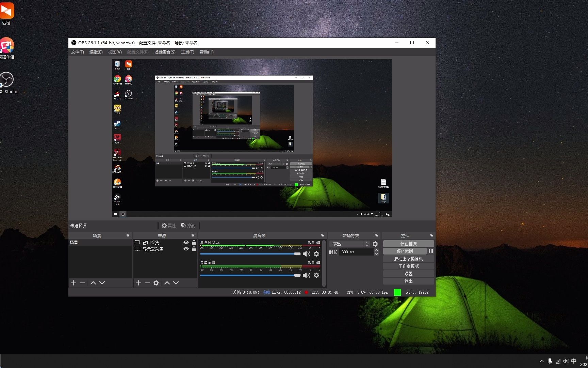The height and width of the screenshot is (368, 588).
Task: Open transition properties gear next to 淡出
Action: pos(375,244)
